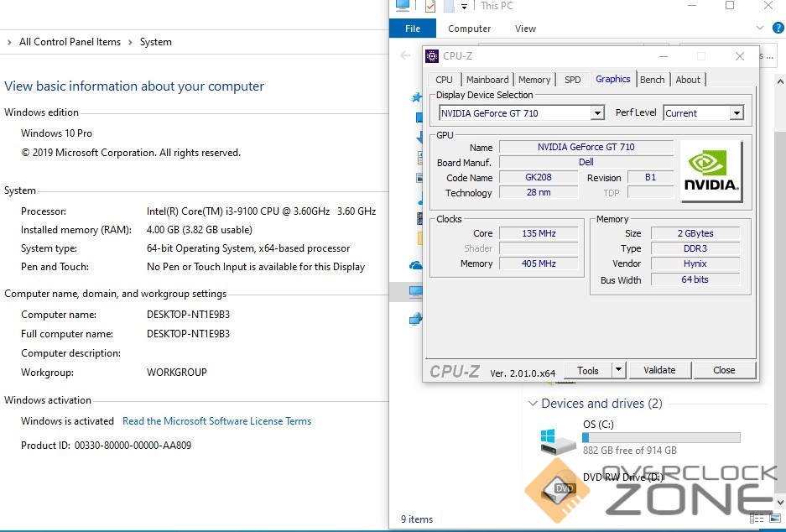Click the GPU Name field value
This screenshot has height=532, width=786.
point(586,147)
